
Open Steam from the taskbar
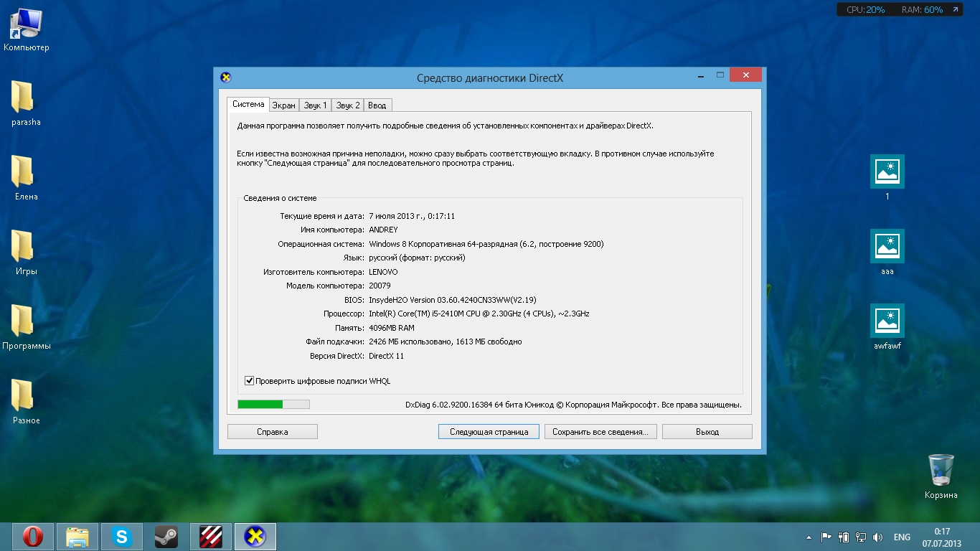tap(166, 537)
